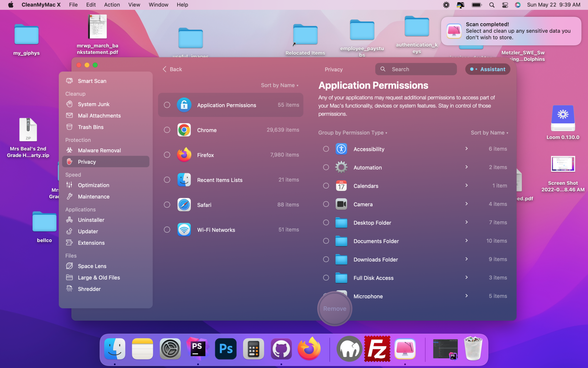Screen dimensions: 588x368
Task: Click the Recent Items Lists Finder icon
Action: point(184,180)
